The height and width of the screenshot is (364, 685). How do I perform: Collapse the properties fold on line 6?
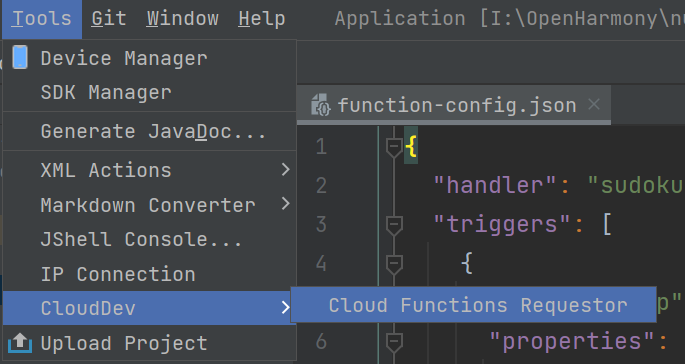coord(394,342)
